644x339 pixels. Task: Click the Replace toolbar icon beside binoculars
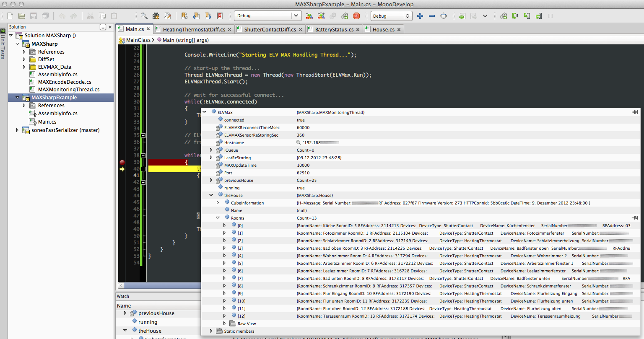pos(167,16)
